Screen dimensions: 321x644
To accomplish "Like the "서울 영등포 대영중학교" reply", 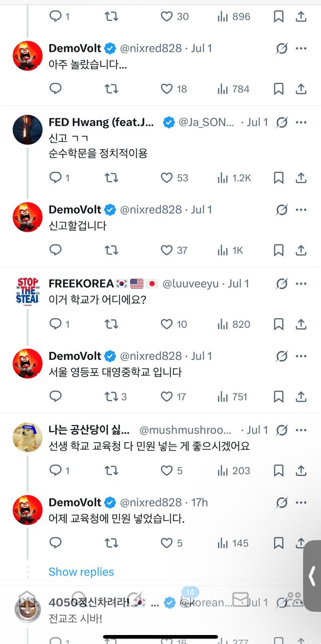I will tap(166, 397).
